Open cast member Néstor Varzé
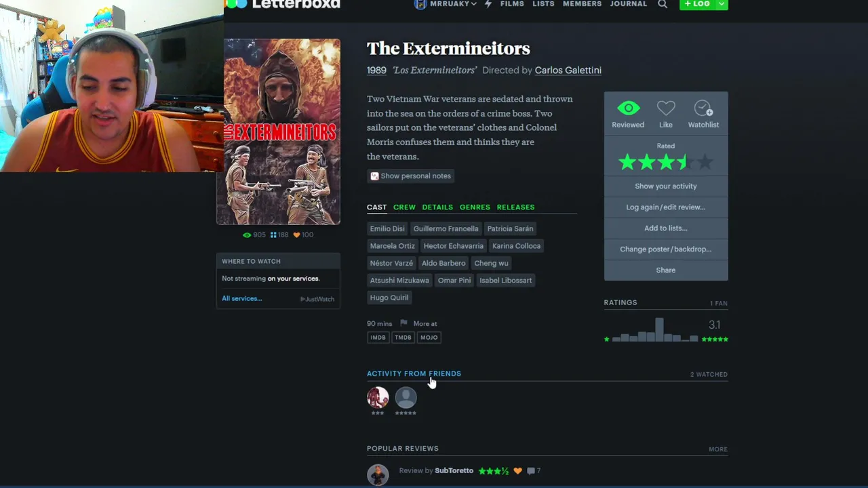The image size is (868, 488). tap(391, 263)
